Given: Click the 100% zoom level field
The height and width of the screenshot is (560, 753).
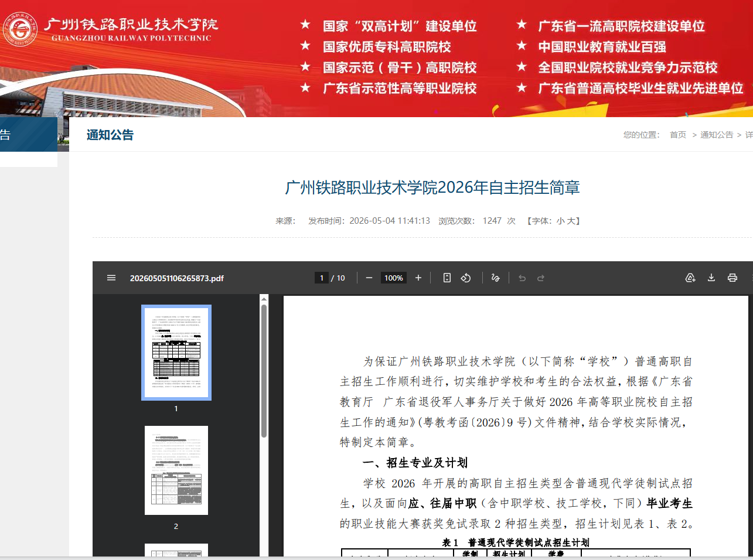Looking at the screenshot, I should point(394,278).
